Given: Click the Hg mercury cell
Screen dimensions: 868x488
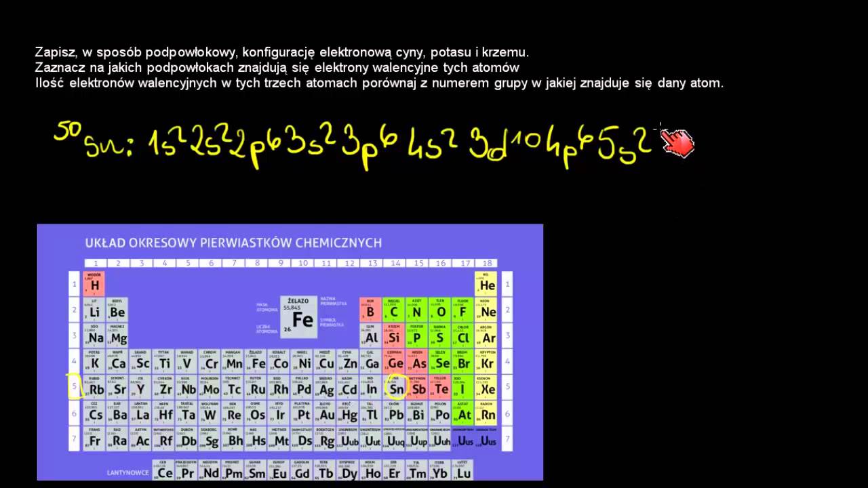Looking at the screenshot, I should tap(349, 413).
